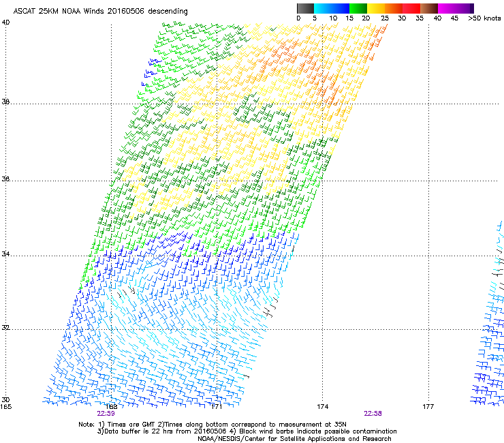Click the longitude label '165'
504x443 pixels.
click(x=5, y=407)
